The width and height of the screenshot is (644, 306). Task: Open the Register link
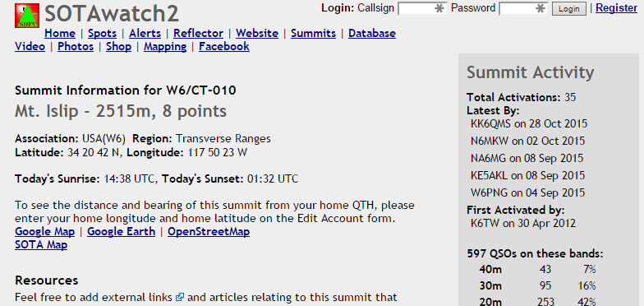pos(616,8)
